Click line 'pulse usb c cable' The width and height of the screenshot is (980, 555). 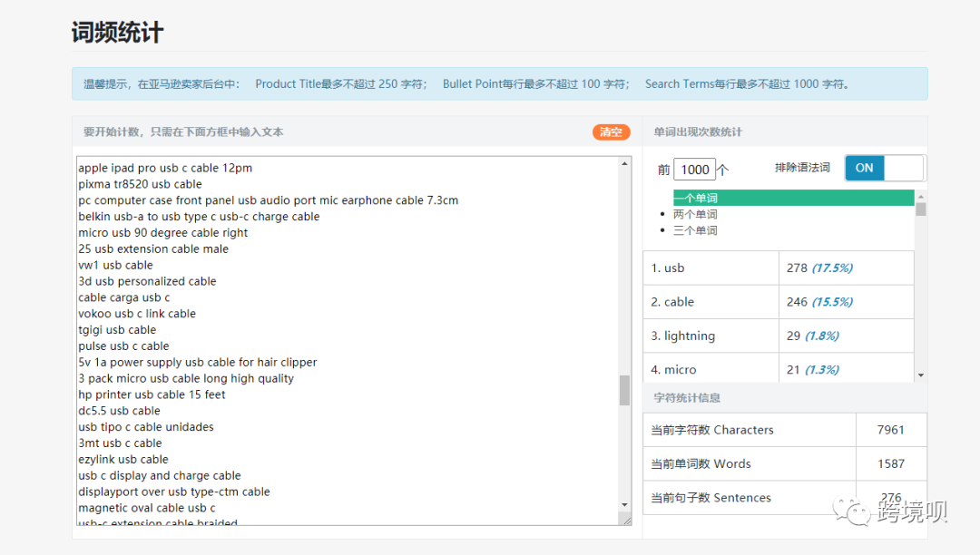click(x=123, y=346)
